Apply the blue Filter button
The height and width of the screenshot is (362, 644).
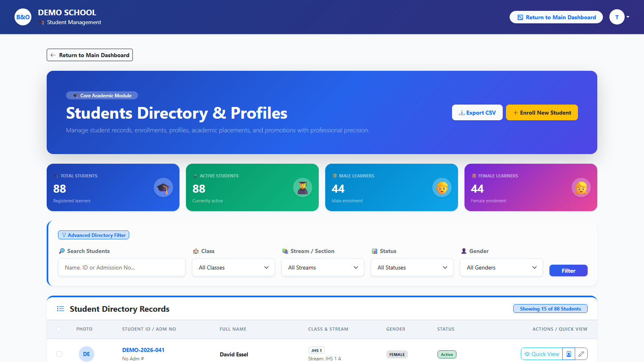pos(568,271)
